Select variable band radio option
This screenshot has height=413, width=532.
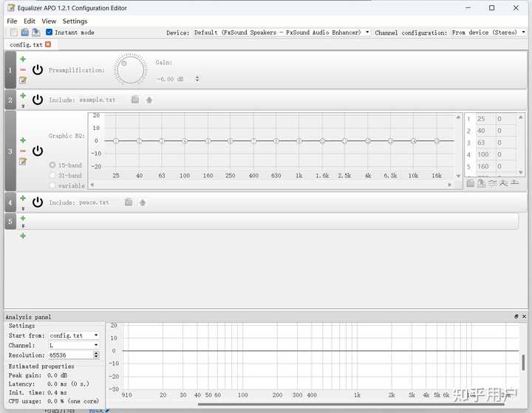pos(52,185)
